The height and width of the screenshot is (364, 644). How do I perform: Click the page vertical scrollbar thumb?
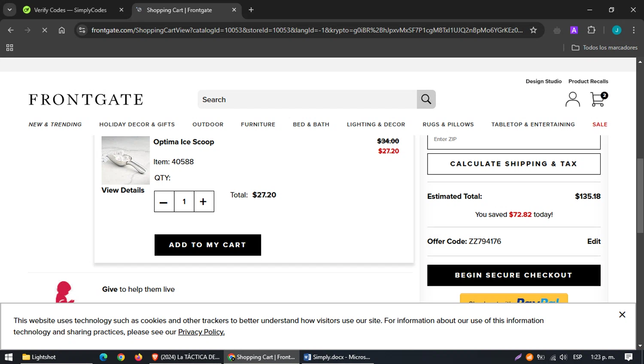coord(640,196)
